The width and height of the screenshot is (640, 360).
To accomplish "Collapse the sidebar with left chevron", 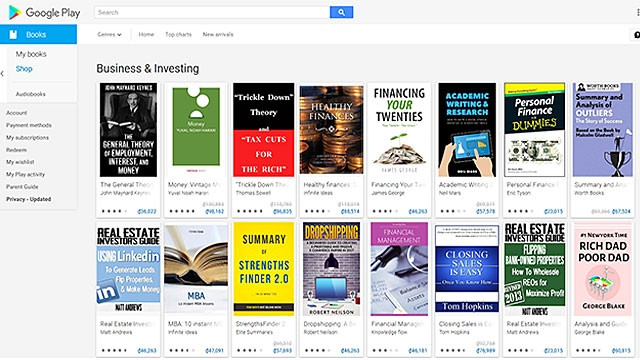I will pos(2,73).
